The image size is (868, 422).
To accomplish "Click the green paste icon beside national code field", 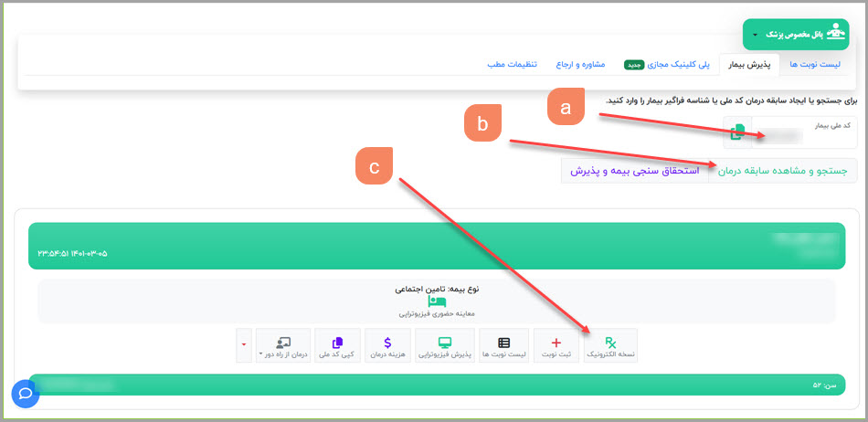I will point(737,133).
